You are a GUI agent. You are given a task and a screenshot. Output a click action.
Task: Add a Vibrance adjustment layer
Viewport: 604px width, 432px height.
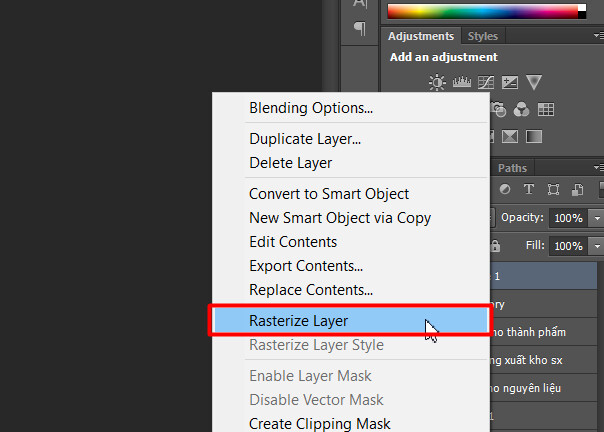pyautogui.click(x=534, y=82)
